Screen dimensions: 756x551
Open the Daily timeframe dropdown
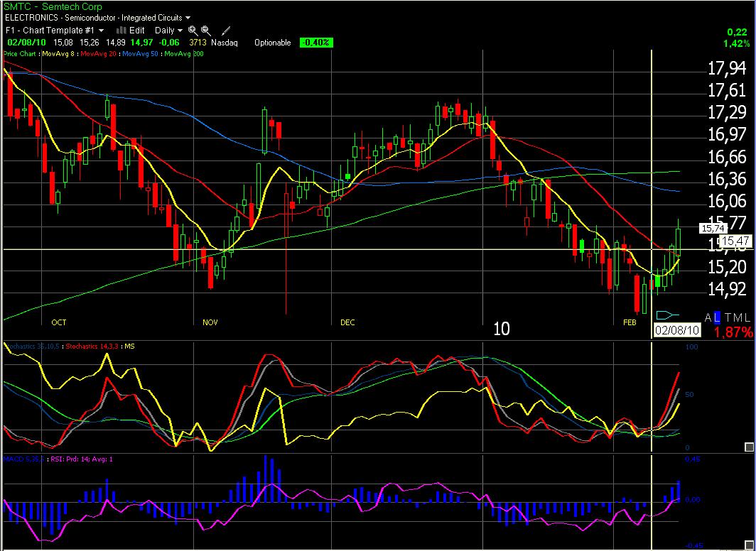tap(169, 31)
